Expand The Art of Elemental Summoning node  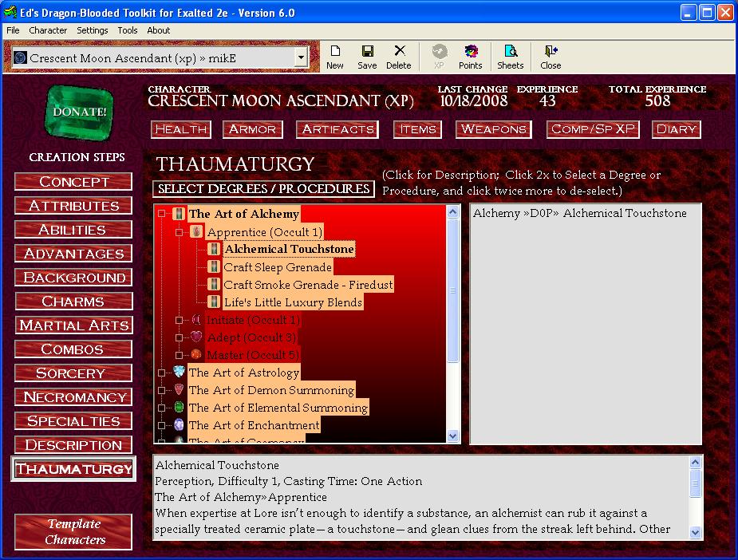tap(161, 408)
